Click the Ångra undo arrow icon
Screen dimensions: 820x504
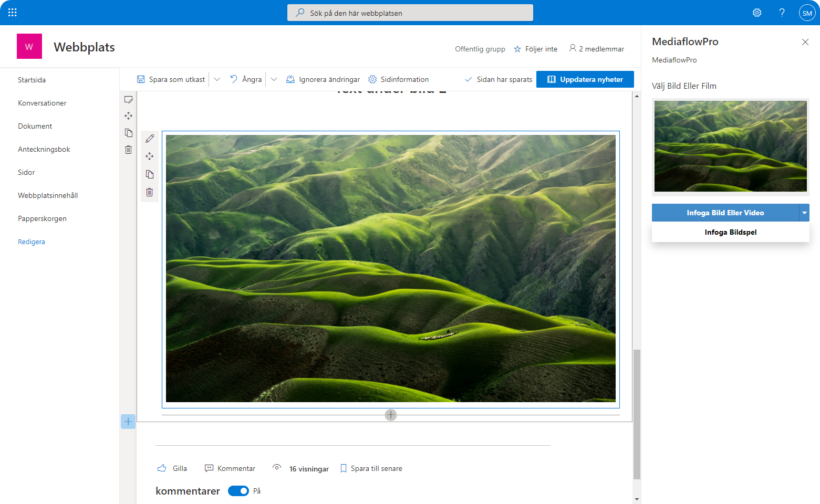tap(234, 79)
